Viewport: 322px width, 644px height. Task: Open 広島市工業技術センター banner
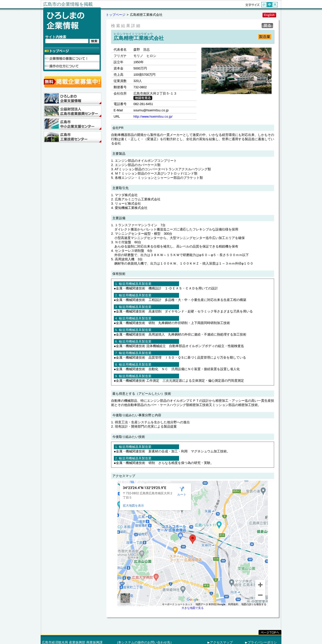tap(72, 137)
